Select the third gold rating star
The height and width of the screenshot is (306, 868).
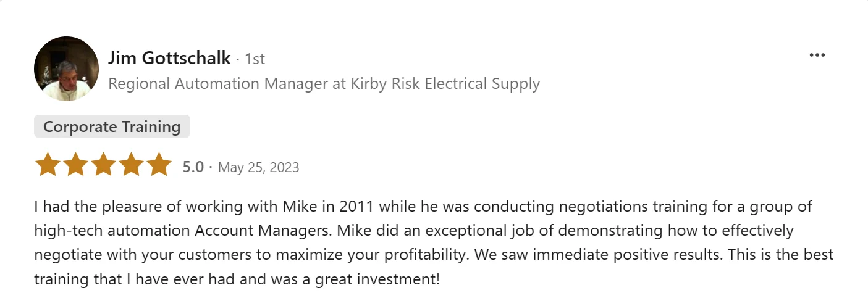(x=103, y=165)
